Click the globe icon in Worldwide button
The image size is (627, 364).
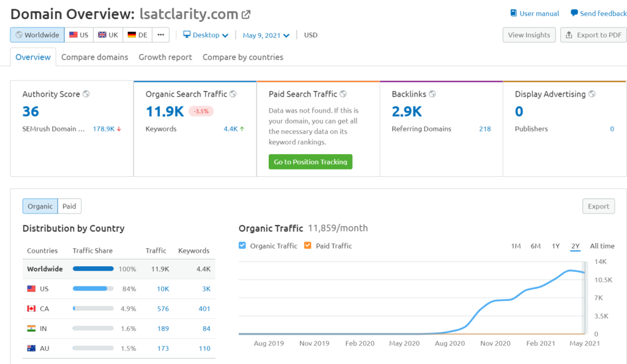coord(19,35)
